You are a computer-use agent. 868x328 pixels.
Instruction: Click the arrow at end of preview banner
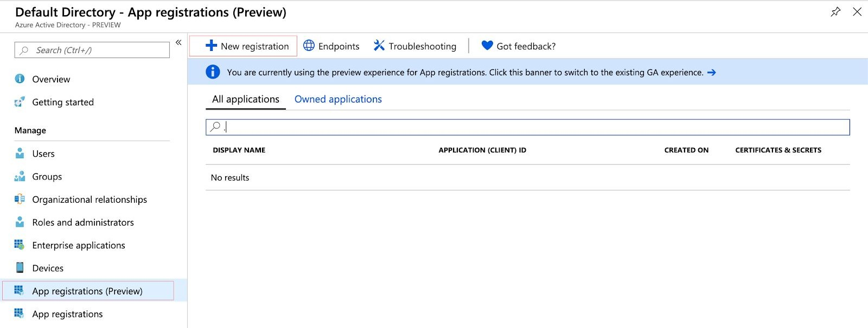coord(712,72)
